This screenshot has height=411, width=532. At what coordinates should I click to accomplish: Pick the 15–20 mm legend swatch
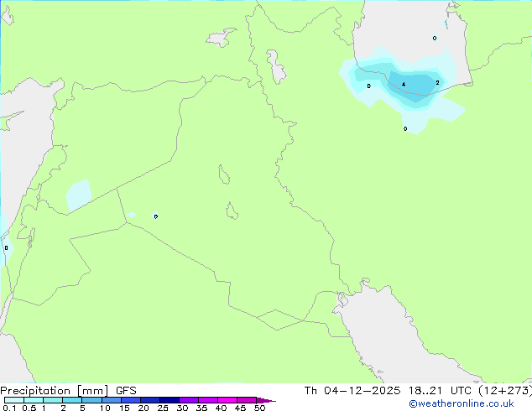pos(131,400)
